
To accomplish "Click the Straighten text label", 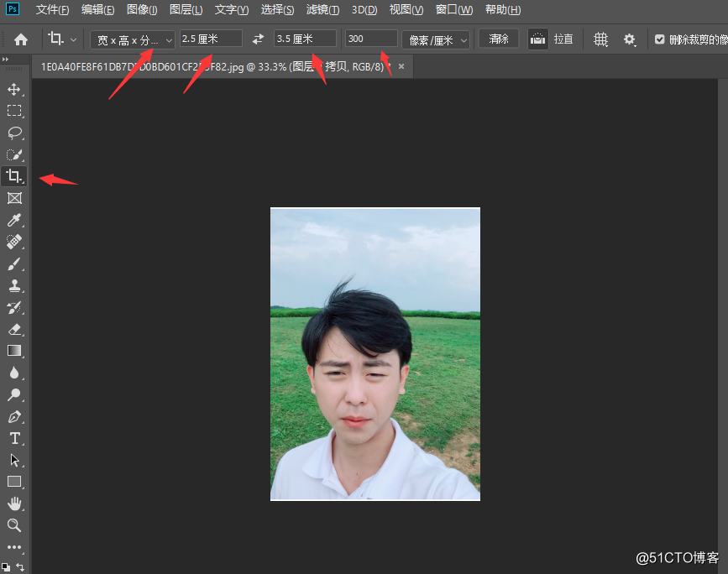I will point(563,39).
